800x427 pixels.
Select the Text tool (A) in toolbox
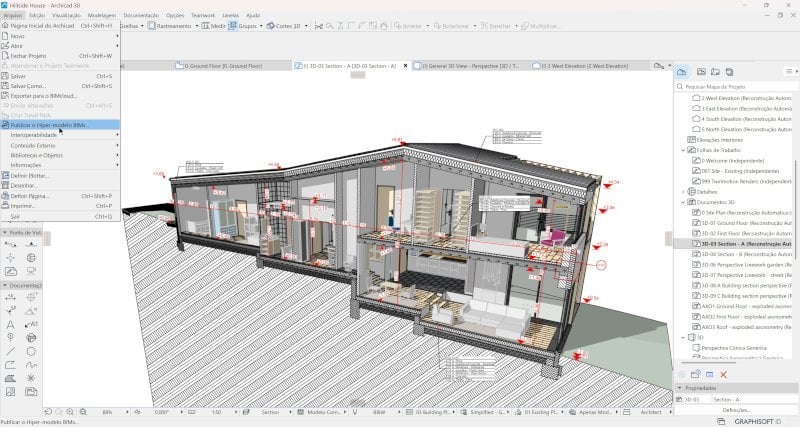[10, 324]
